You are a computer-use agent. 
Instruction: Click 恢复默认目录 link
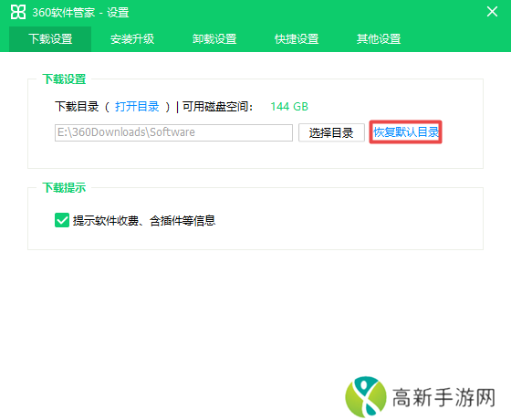(406, 132)
